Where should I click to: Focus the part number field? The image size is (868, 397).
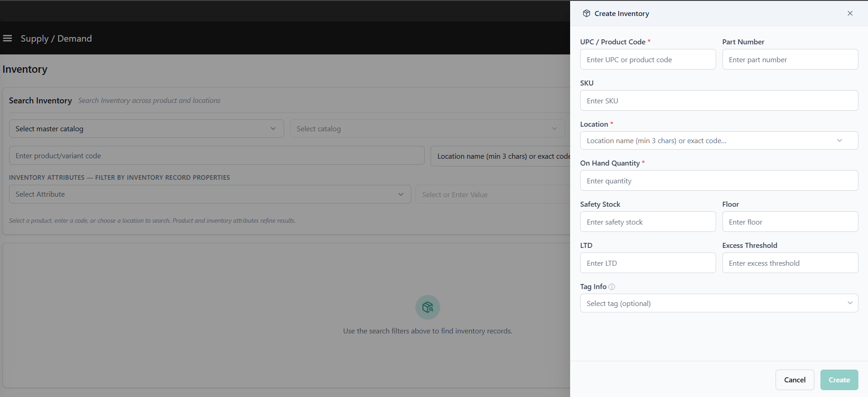[790, 59]
